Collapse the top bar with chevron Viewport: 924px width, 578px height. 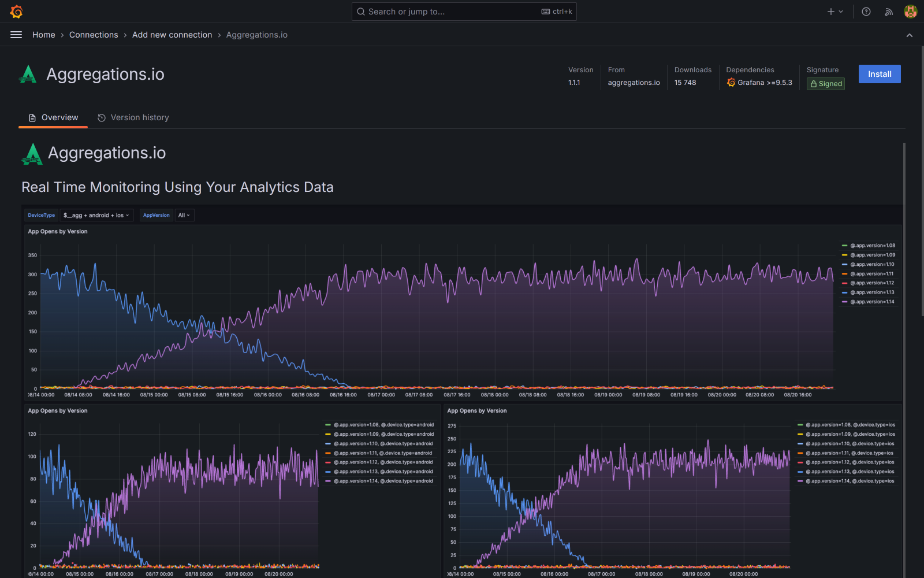coord(910,35)
